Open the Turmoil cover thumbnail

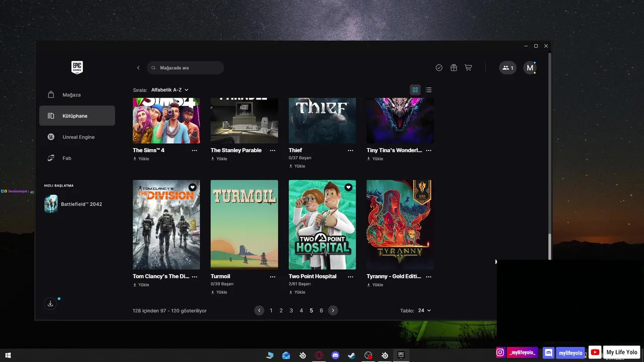click(x=245, y=225)
